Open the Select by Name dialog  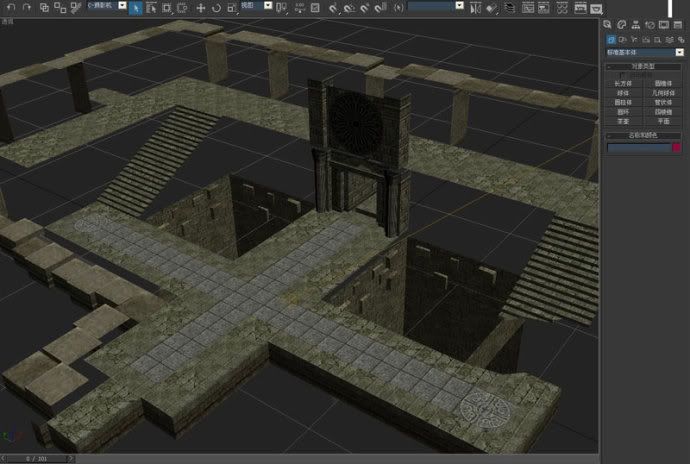click(x=152, y=7)
